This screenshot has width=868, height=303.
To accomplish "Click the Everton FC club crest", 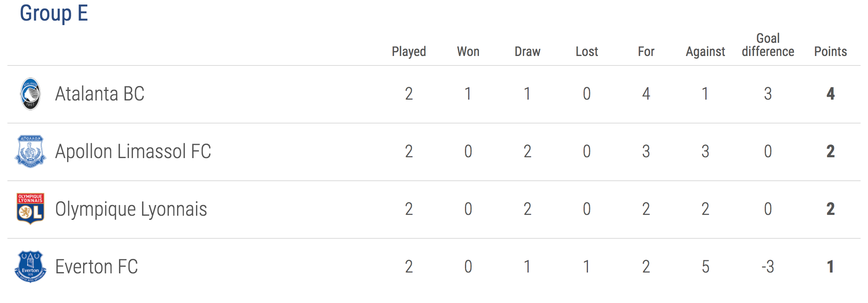I will (x=30, y=267).
